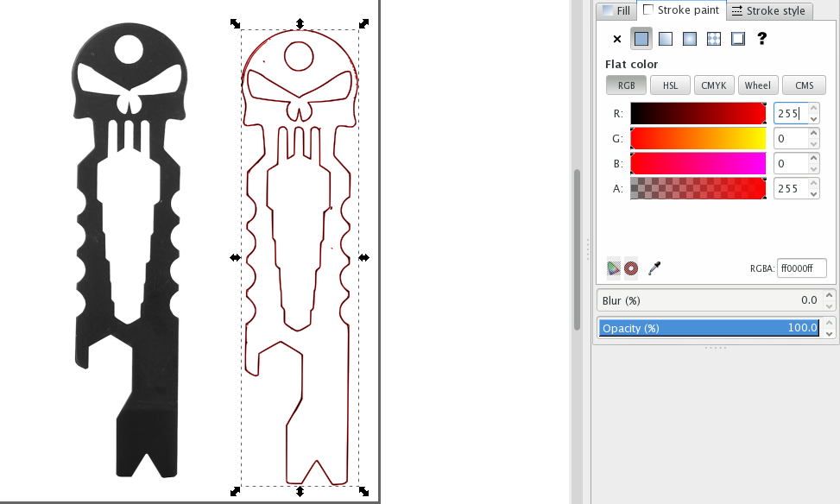
Task: Click left-middle scale handle of selection
Action: (x=235, y=258)
